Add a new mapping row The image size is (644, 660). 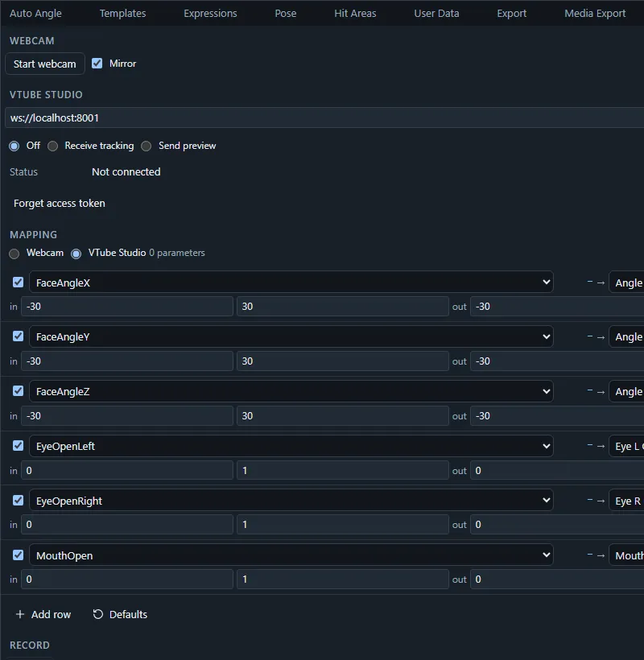click(43, 614)
